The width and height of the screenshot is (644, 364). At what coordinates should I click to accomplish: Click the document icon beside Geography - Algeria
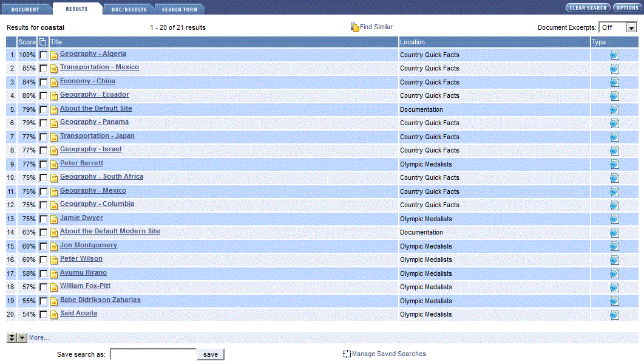[x=54, y=55]
